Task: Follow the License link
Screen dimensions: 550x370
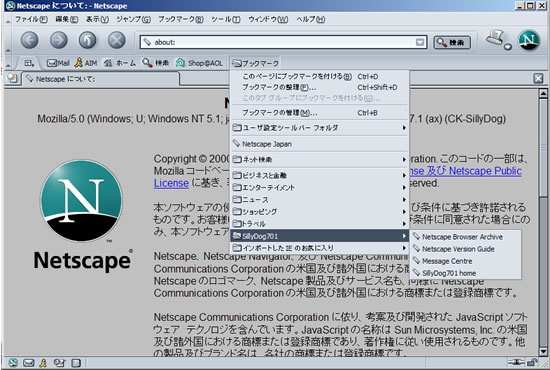Action: (171, 183)
